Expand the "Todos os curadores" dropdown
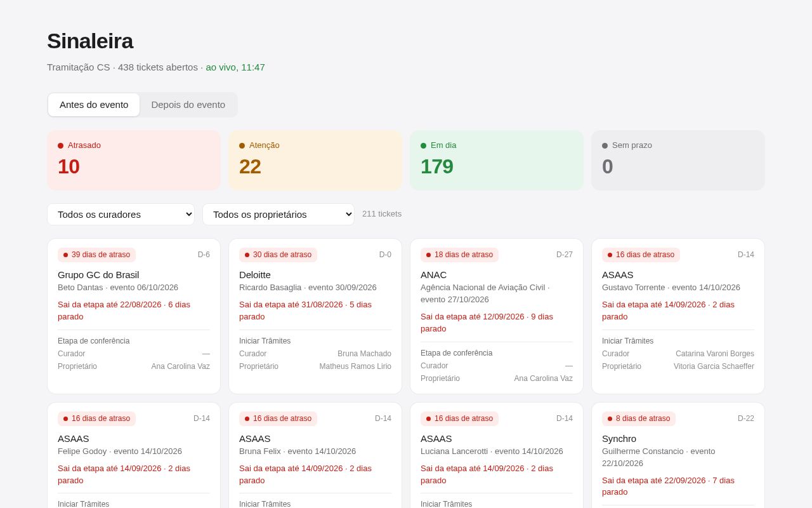The height and width of the screenshot is (508, 812). click(121, 215)
